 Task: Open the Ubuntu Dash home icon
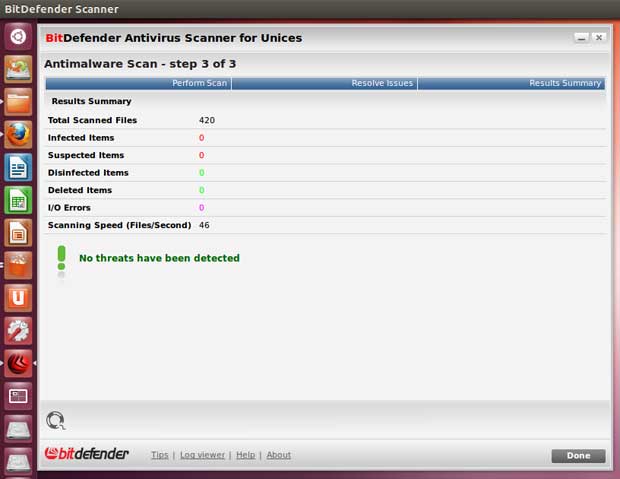[18, 37]
